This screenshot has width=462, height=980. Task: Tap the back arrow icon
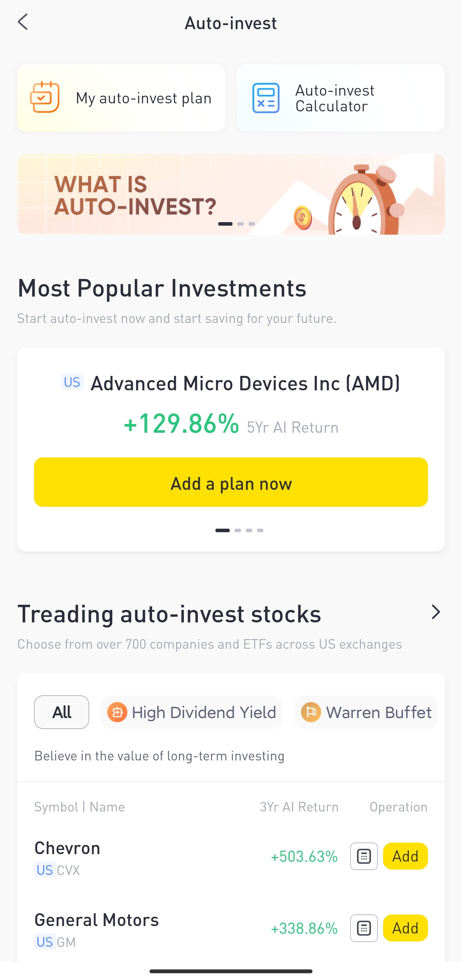point(23,22)
